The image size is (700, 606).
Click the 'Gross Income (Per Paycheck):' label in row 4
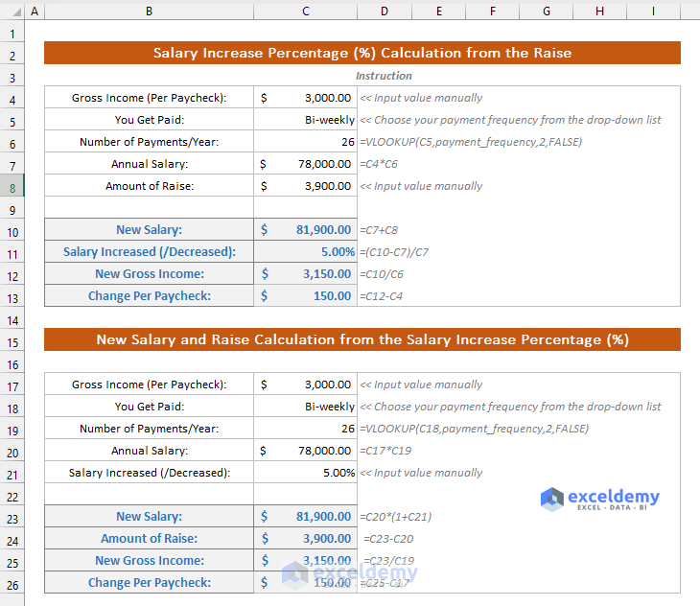[x=149, y=98]
